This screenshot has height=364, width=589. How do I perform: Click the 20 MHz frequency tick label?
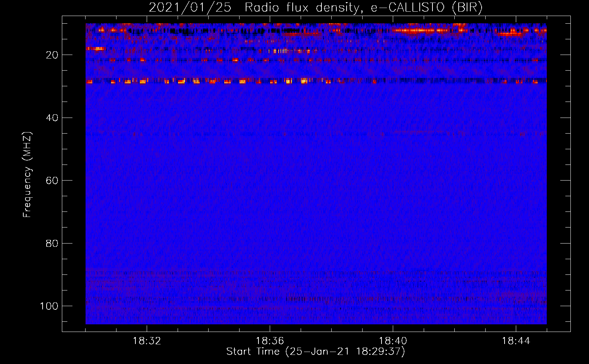pos(52,55)
